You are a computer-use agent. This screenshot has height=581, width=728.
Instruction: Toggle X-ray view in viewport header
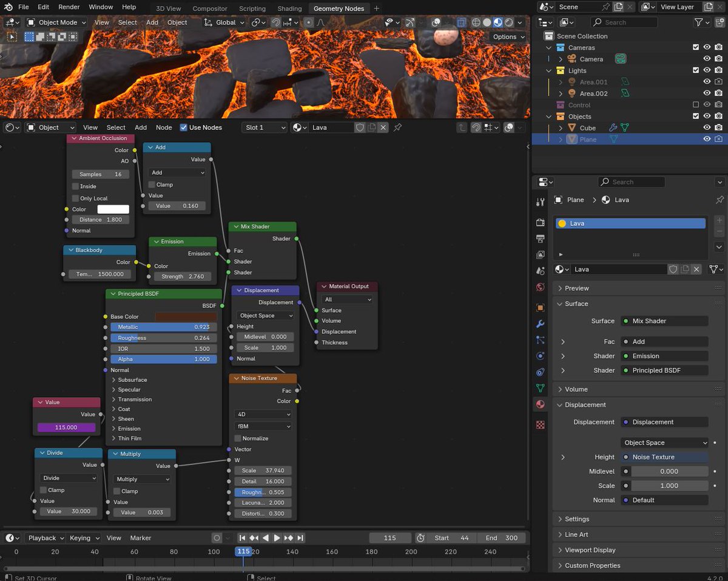click(462, 22)
